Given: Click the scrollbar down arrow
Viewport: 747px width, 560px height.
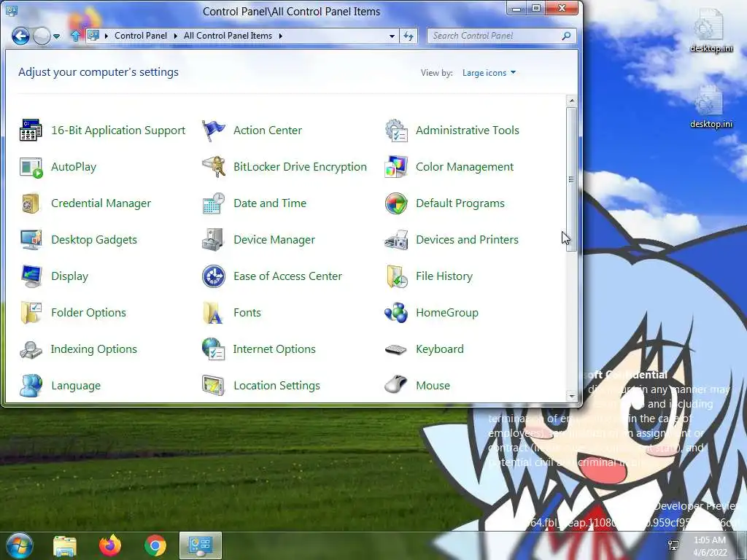Looking at the screenshot, I should [x=571, y=396].
